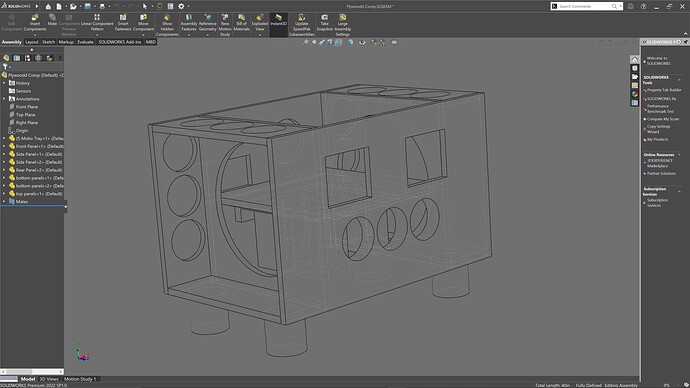Select the Mate tool

tap(52, 20)
